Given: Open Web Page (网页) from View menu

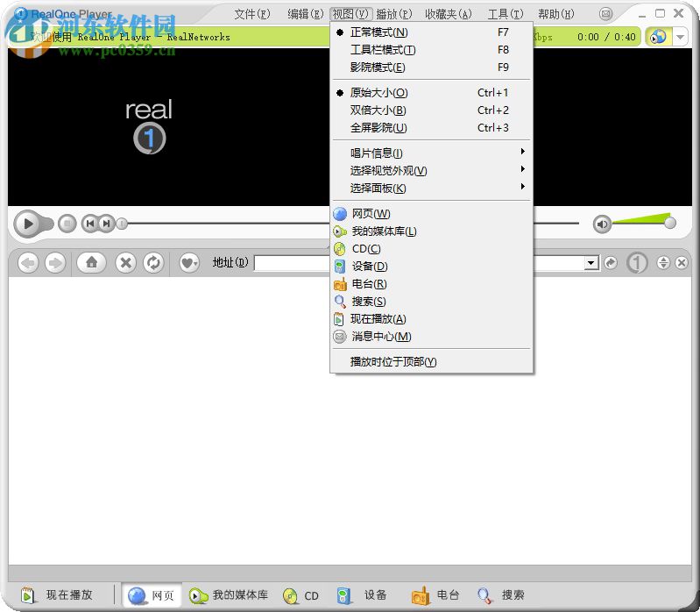Looking at the screenshot, I should point(432,214).
